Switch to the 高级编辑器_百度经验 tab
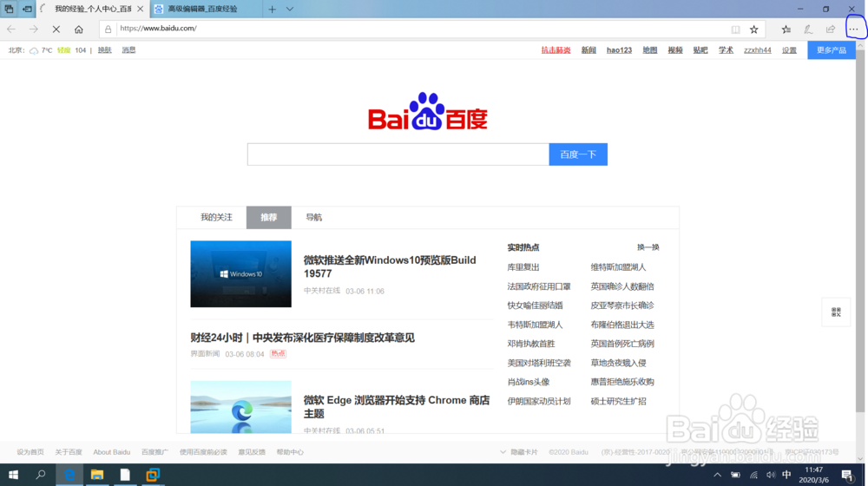 (205, 9)
